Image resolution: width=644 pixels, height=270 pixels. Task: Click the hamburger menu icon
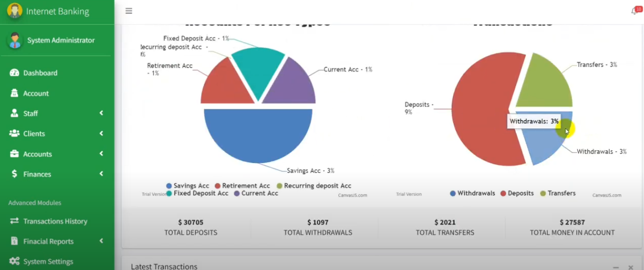coord(129,11)
